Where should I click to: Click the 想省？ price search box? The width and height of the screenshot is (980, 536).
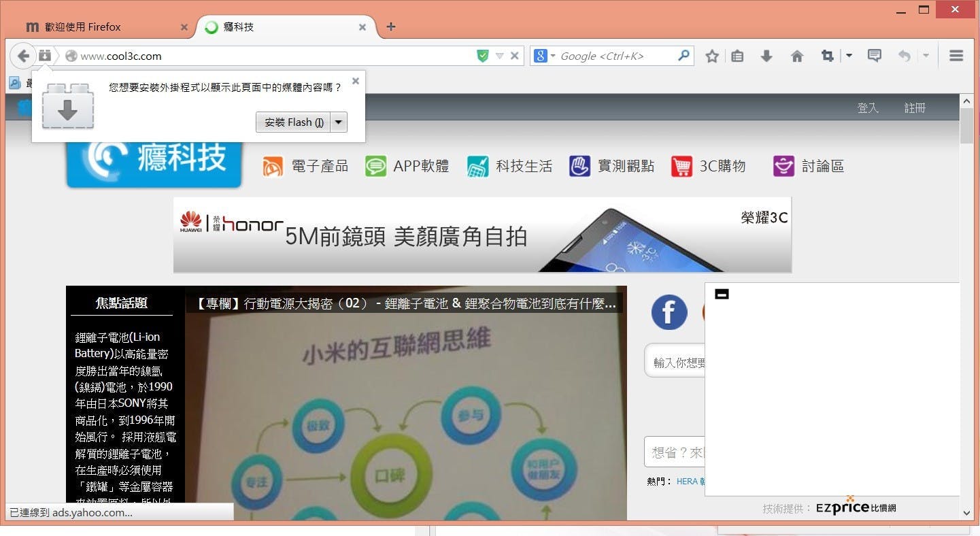pos(675,452)
